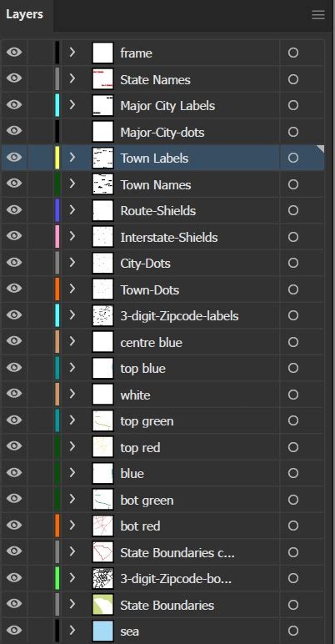
Task: Select the Major-City-dots layer row
Action: [x=163, y=132]
